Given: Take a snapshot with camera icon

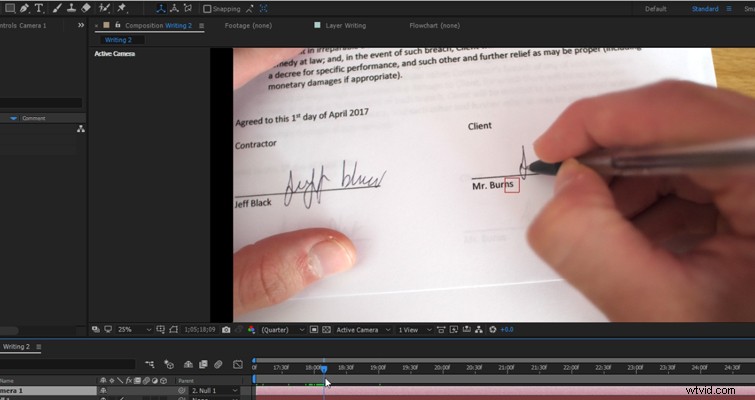Looking at the screenshot, I should click(x=226, y=330).
